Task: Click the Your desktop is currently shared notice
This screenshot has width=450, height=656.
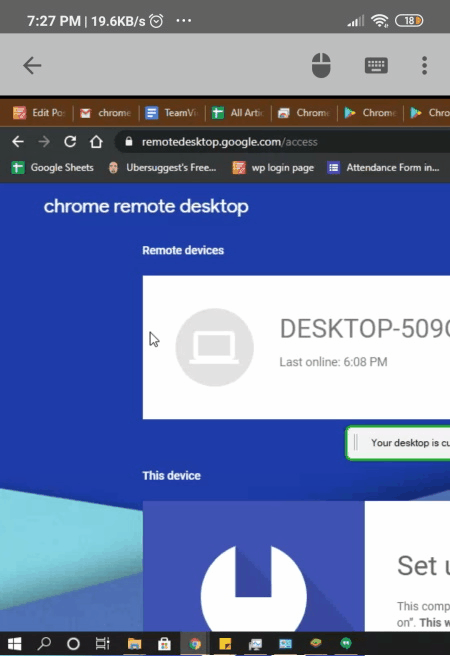Action: coord(398,443)
